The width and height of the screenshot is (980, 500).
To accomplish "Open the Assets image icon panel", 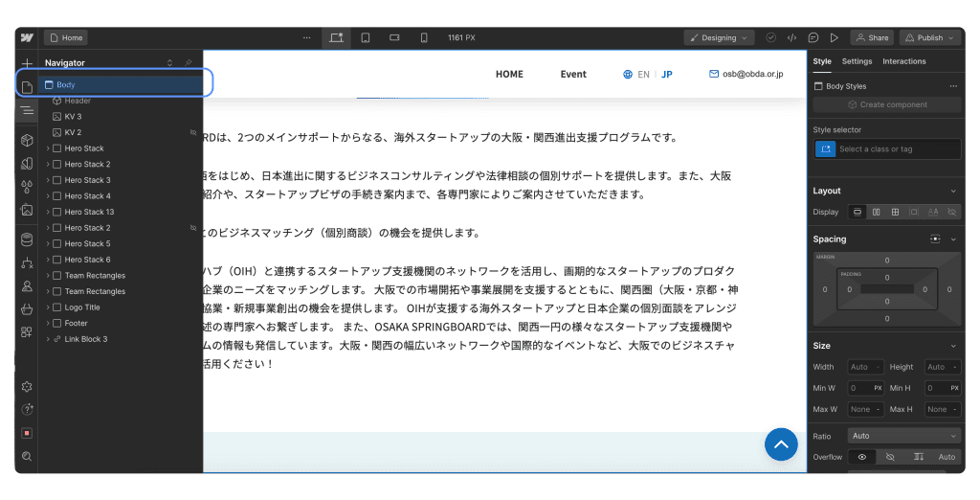I will 27,210.
